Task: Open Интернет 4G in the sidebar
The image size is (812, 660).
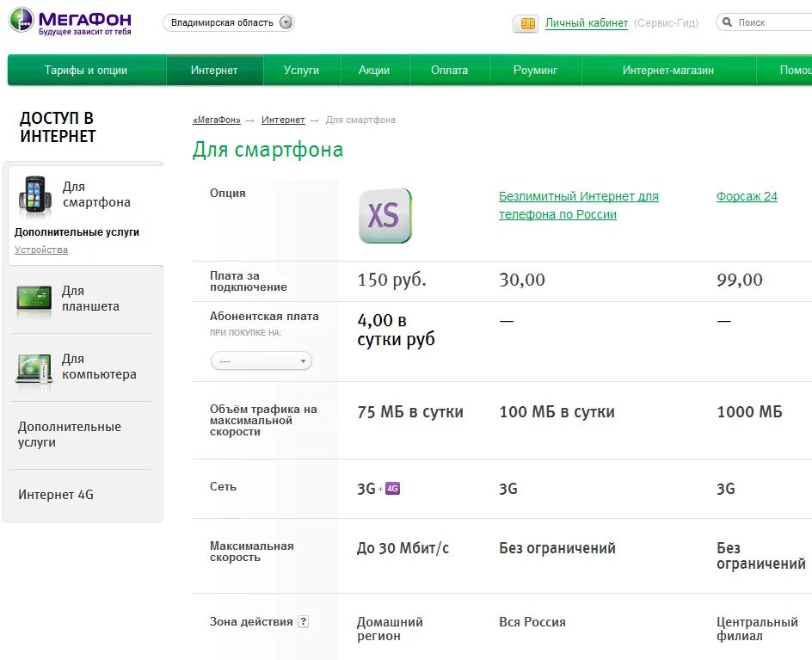Action: coord(56,495)
